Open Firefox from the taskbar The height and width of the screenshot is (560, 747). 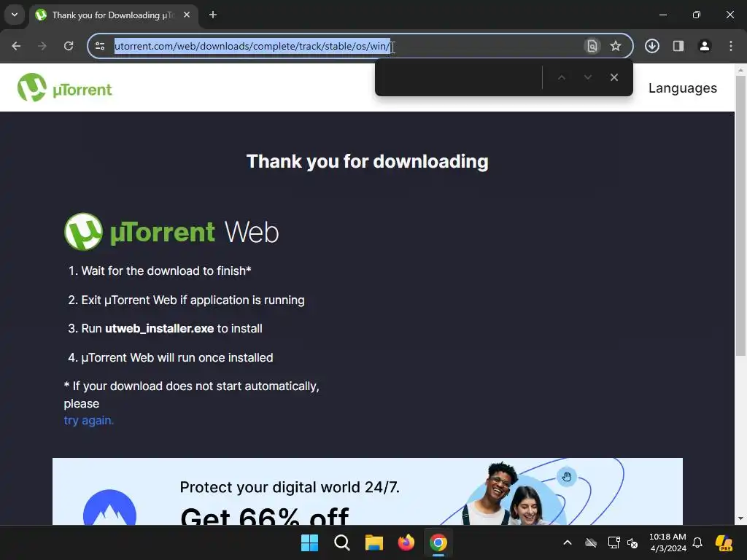[406, 542]
